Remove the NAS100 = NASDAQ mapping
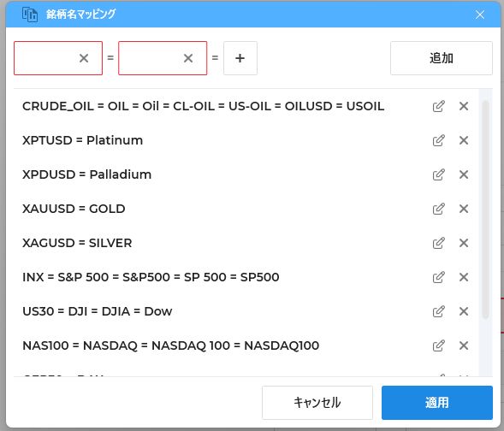 464,345
